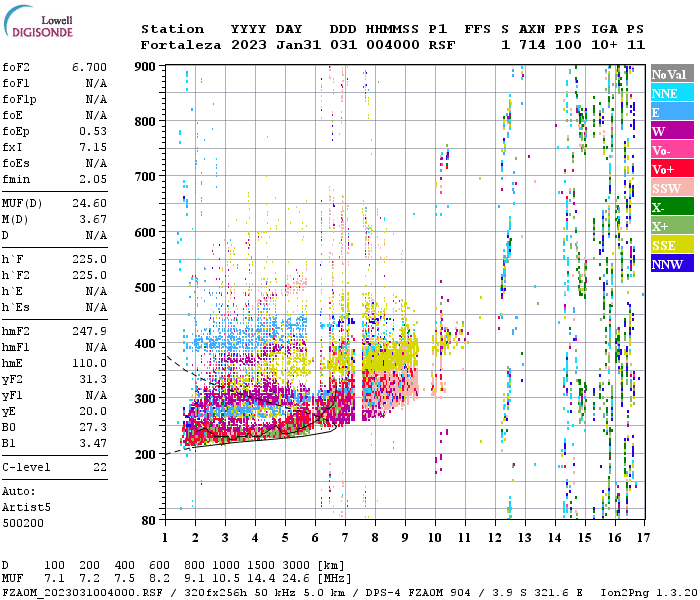Click the Fortaleza station name
This screenshot has height=600, width=700.
point(181,45)
